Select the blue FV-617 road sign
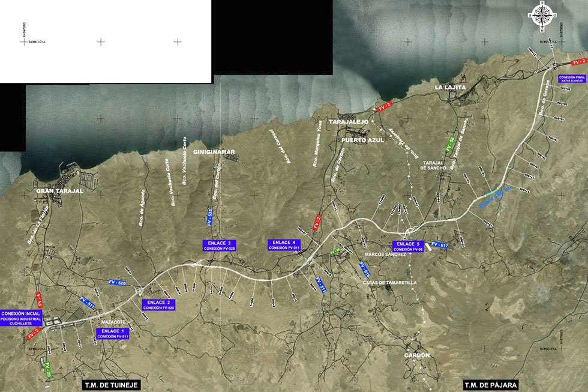 pyautogui.click(x=439, y=246)
